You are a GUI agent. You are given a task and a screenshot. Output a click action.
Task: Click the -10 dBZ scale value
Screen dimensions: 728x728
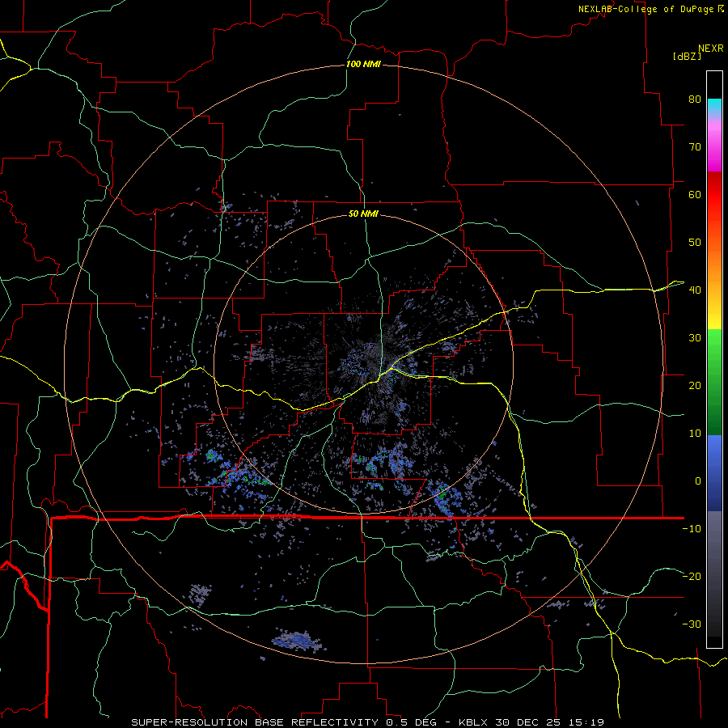(692, 529)
